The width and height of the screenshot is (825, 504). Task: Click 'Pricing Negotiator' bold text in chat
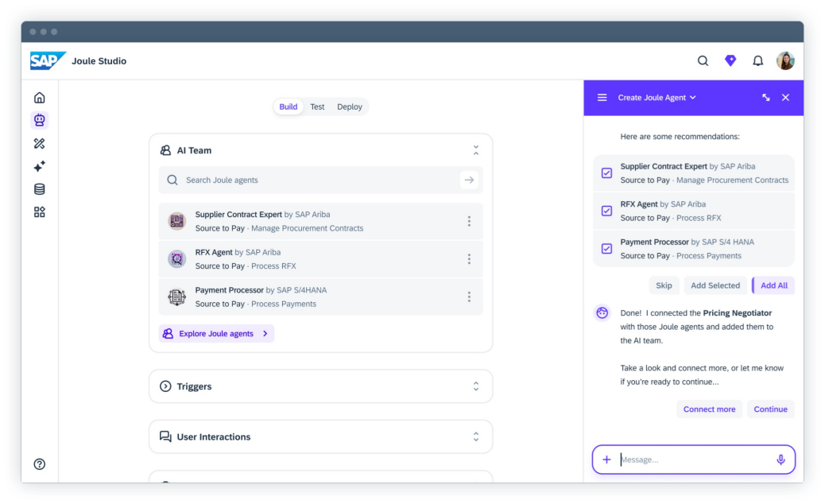(x=737, y=313)
